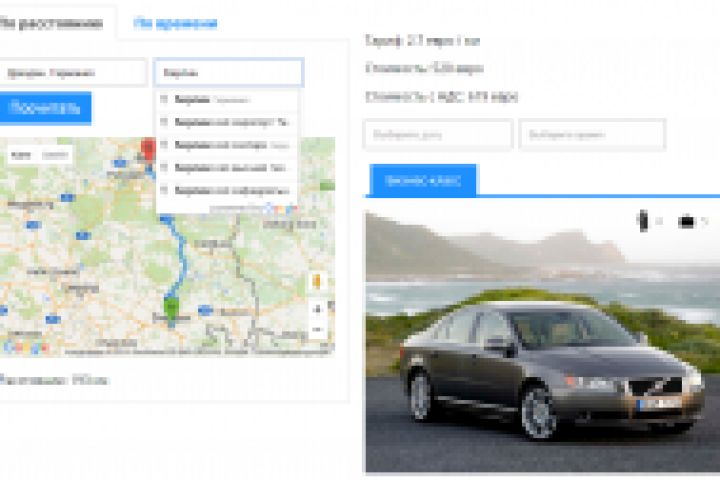Zoom out on the map with minus
The image size is (720, 480).
click(317, 329)
